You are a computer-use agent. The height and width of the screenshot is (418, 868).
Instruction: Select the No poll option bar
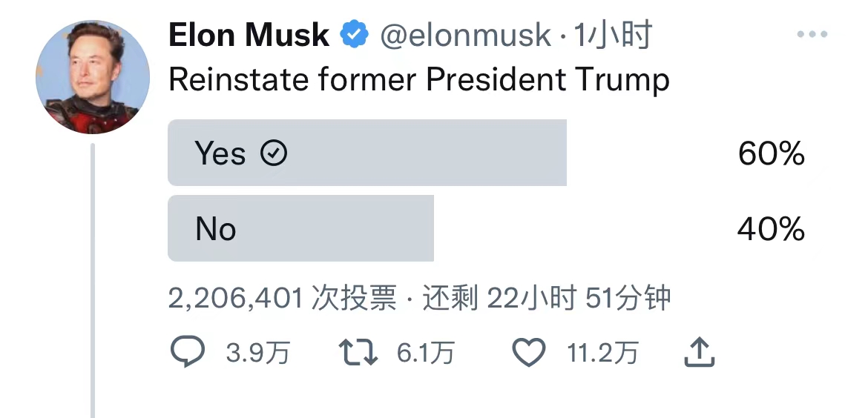point(300,228)
